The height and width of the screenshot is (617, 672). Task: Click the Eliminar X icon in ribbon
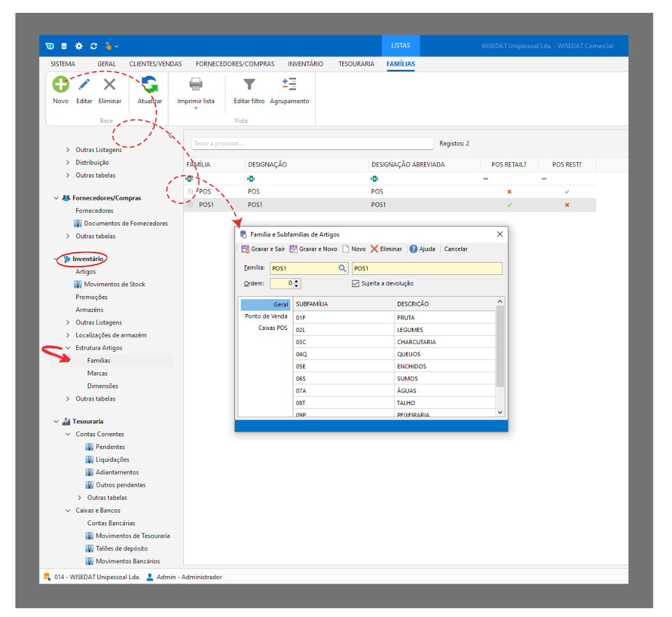point(110,85)
